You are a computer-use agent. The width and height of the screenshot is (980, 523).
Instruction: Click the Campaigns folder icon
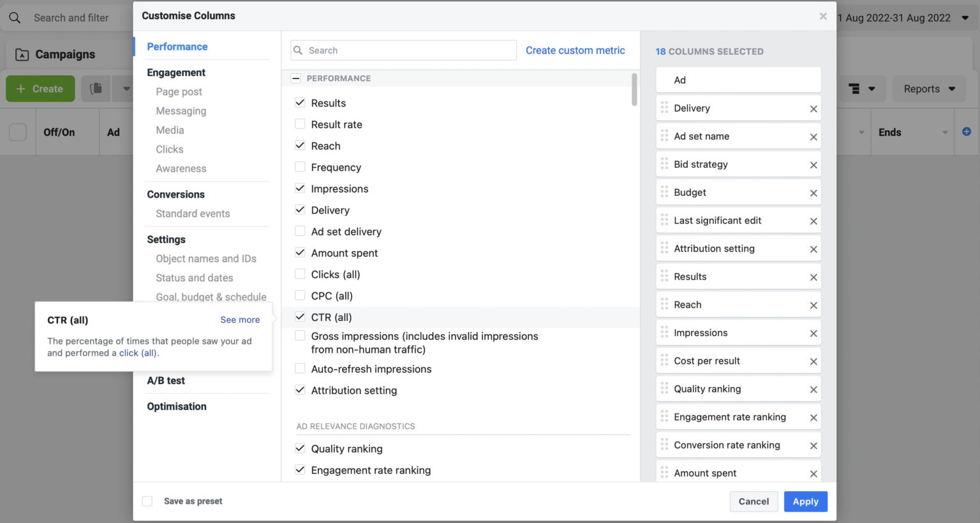tap(22, 54)
